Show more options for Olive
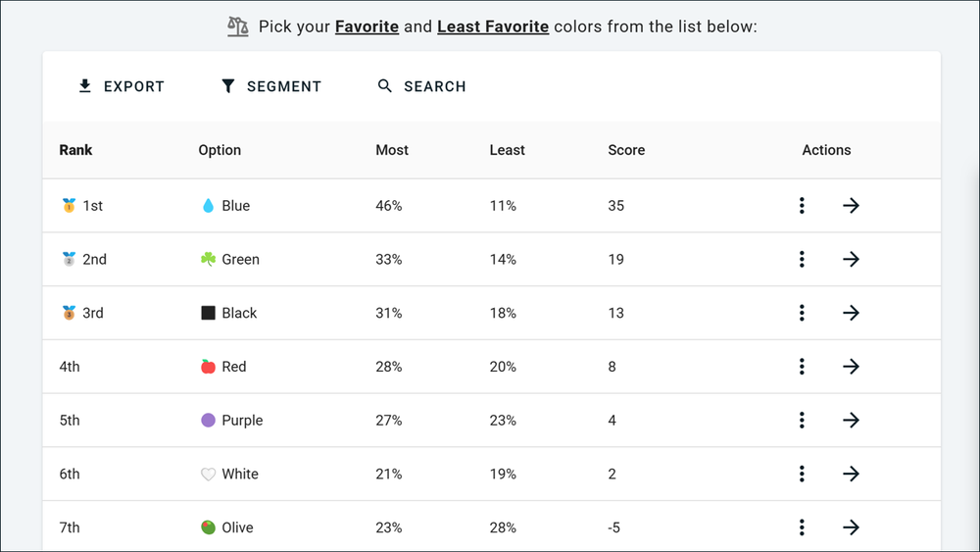This screenshot has width=980, height=552. point(802,527)
